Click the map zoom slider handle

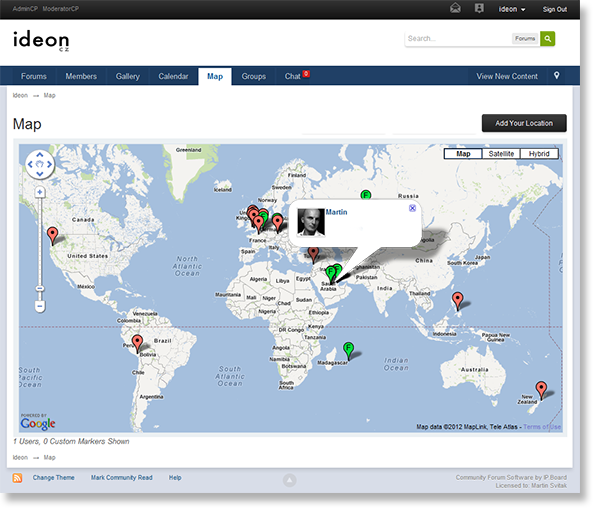point(40,288)
